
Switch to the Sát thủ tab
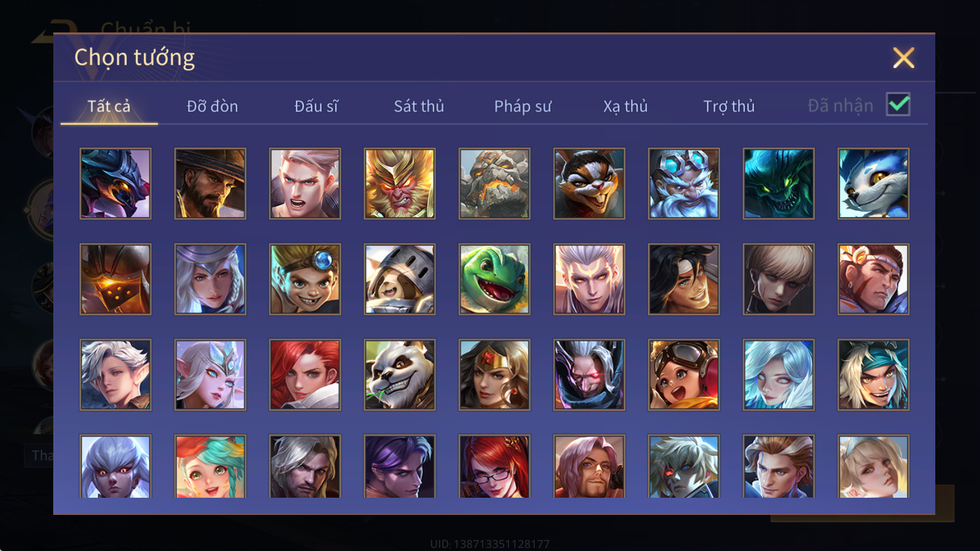[x=419, y=106]
